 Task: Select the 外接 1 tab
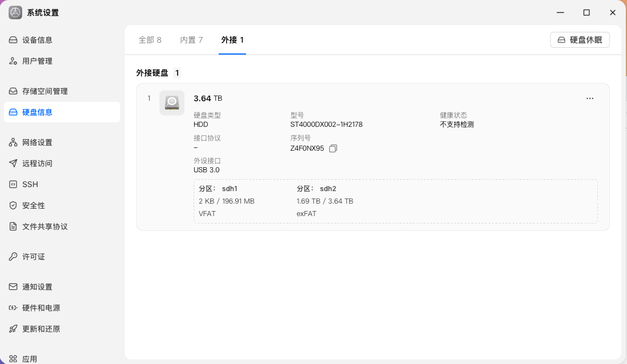click(232, 40)
